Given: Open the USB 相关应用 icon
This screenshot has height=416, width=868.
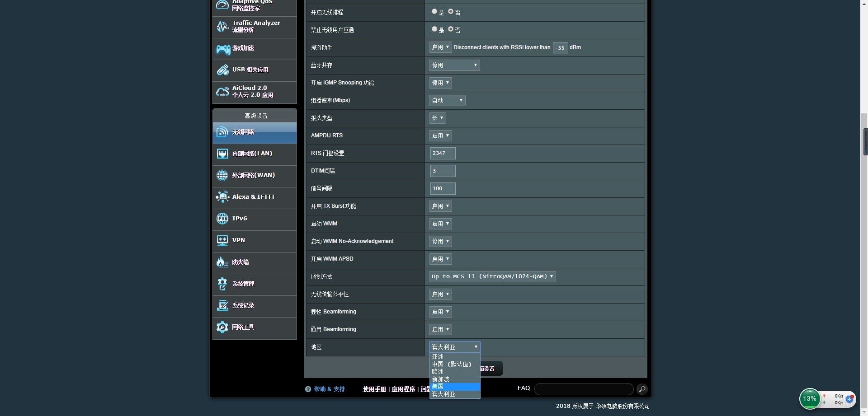Looking at the screenshot, I should 222,70.
